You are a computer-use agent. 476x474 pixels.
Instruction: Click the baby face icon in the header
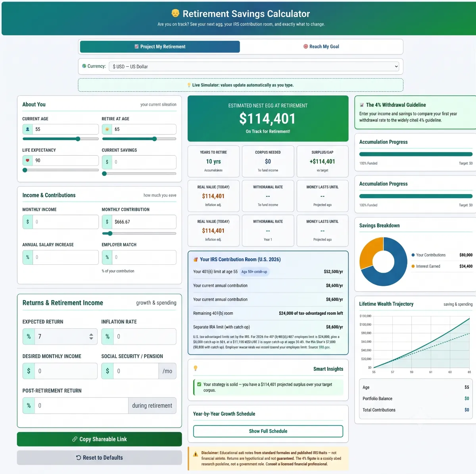pos(175,13)
